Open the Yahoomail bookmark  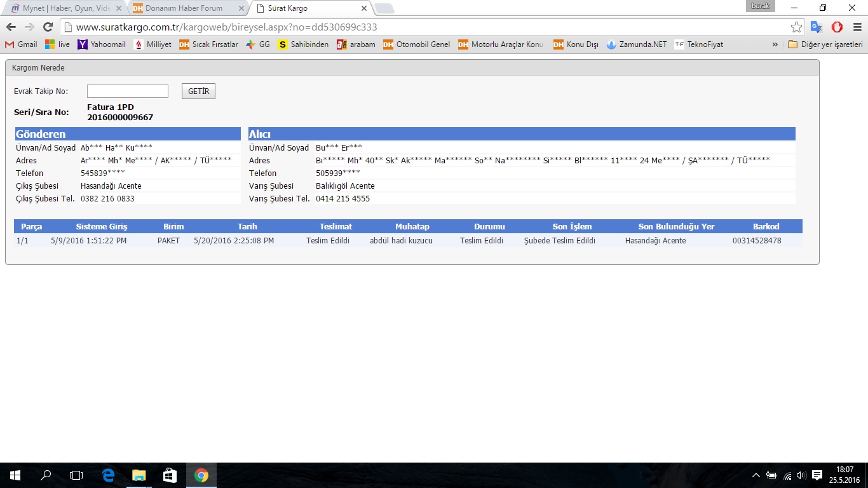point(102,44)
